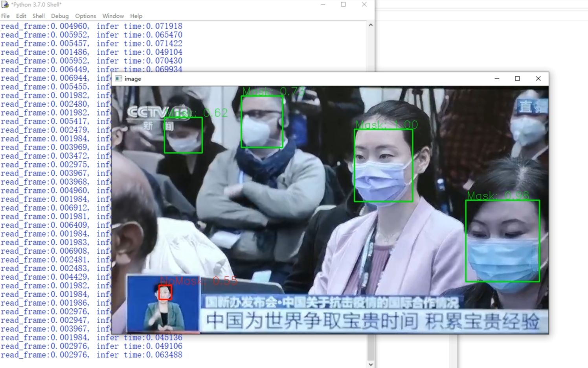Viewport: 588px width, 368px height.
Task: Open the Edit menu
Action: tap(20, 16)
